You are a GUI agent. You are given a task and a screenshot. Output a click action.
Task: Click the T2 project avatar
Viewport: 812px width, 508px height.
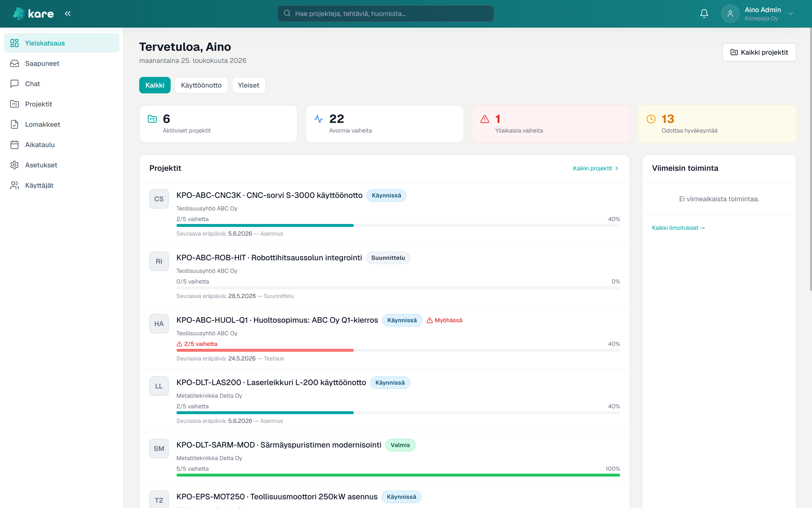tap(159, 499)
